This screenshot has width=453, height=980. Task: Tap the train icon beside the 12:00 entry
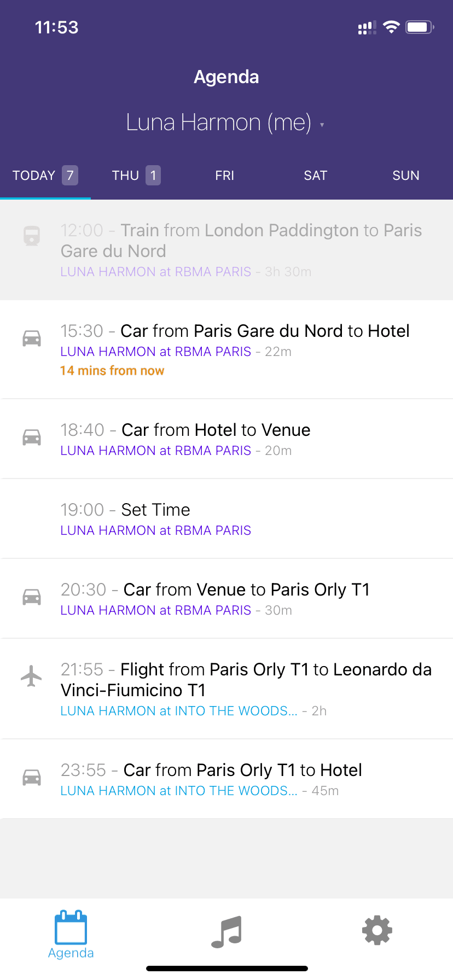pos(32,236)
